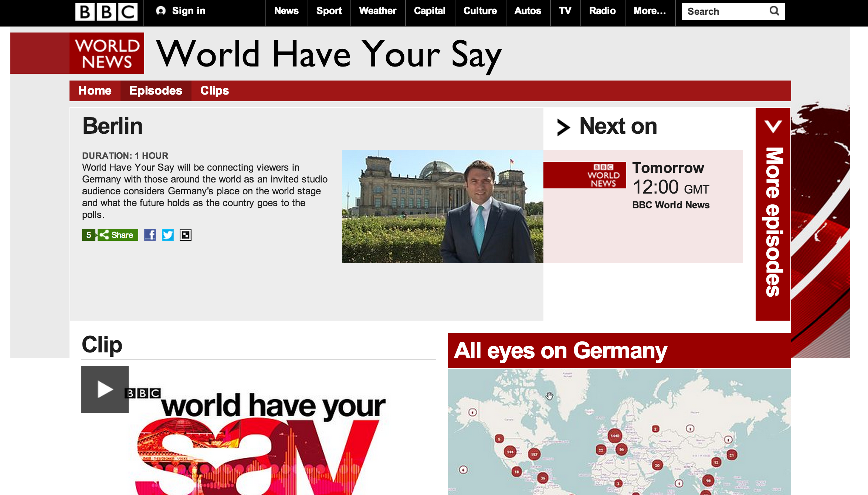The width and height of the screenshot is (868, 495).
Task: Click the World News red logo
Action: click(x=107, y=53)
